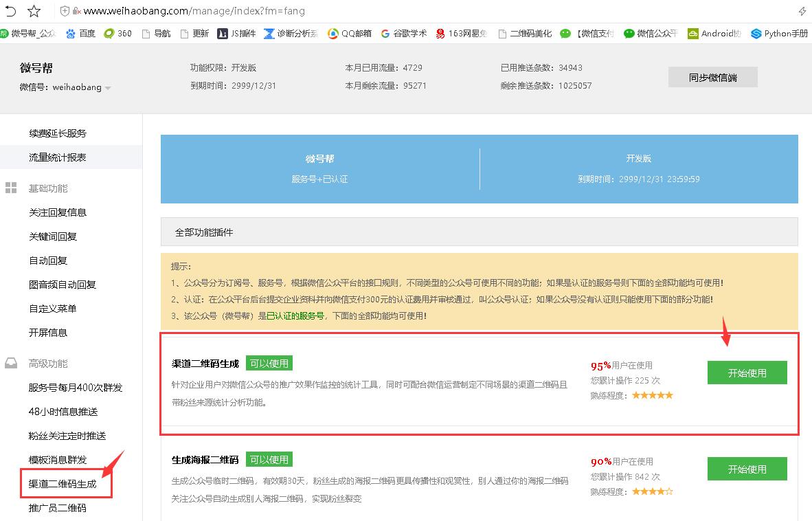812x521 pixels.
Task: Open 48小时信息推送 menu item
Action: pyautogui.click(x=63, y=412)
